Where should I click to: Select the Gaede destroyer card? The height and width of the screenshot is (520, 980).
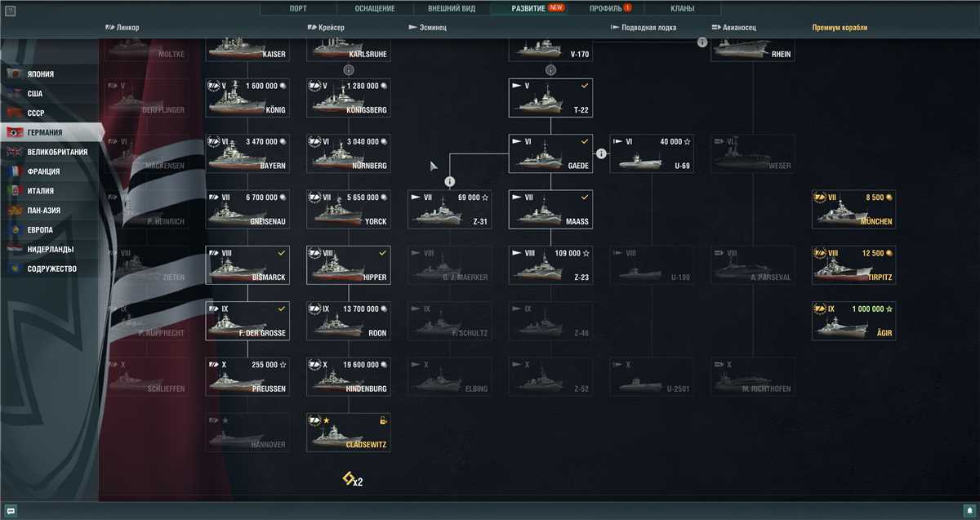tap(550, 153)
